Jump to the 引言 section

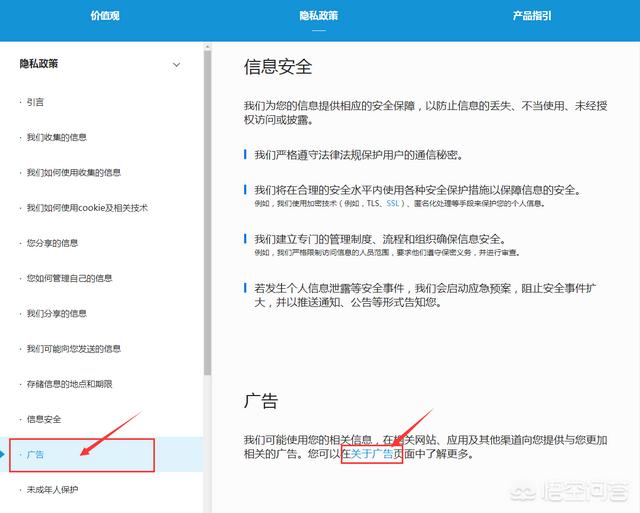(35, 102)
